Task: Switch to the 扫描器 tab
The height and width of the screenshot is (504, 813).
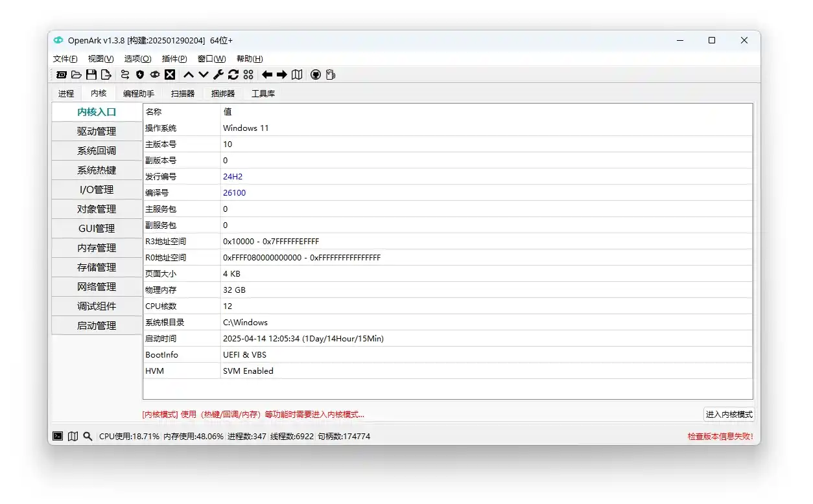Action: (x=183, y=93)
